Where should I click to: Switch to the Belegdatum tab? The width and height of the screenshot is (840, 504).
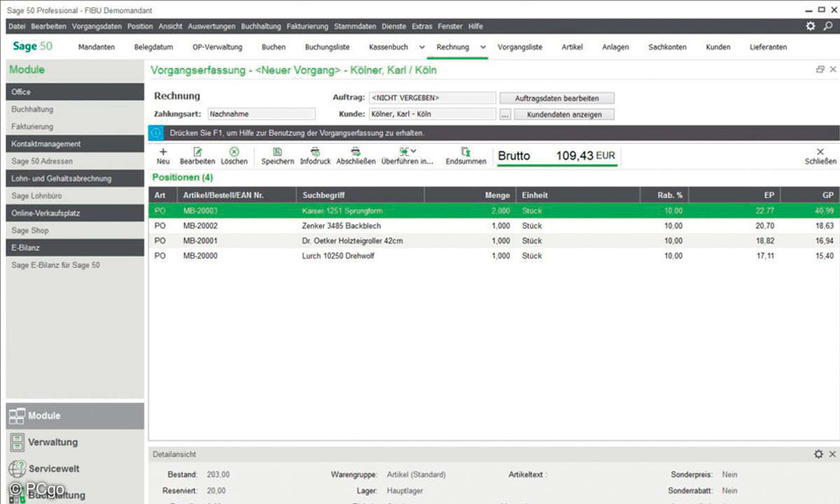(153, 47)
